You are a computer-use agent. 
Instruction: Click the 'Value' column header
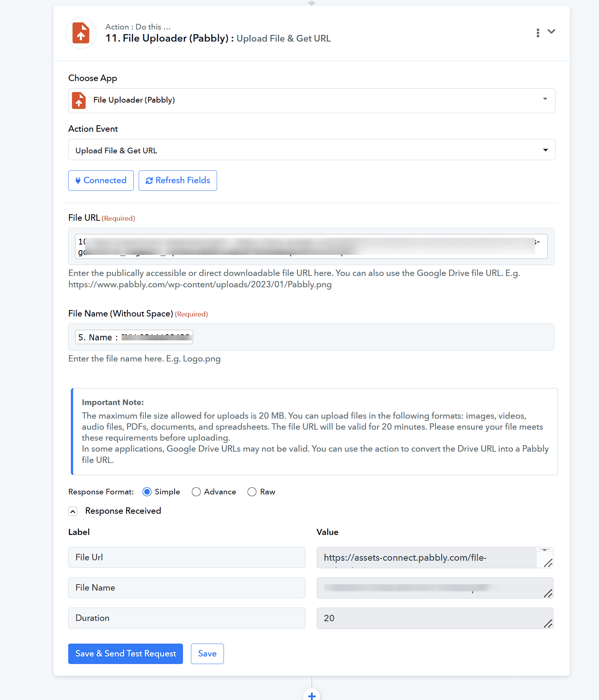coord(327,532)
